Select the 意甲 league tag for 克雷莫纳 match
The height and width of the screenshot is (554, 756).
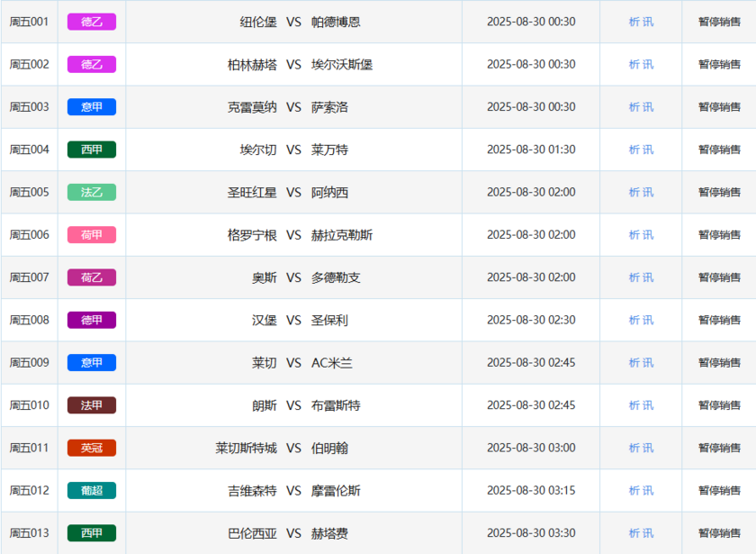pyautogui.click(x=92, y=107)
